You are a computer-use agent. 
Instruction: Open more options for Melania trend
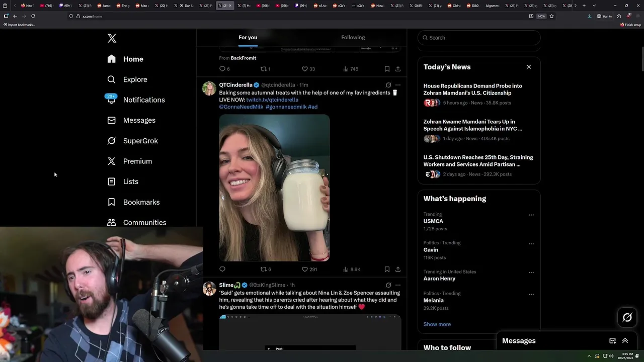(531, 294)
